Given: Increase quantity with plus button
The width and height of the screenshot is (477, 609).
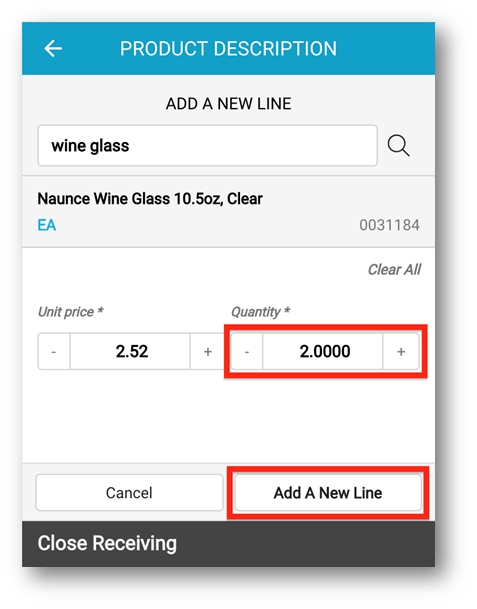Looking at the screenshot, I should point(401,351).
